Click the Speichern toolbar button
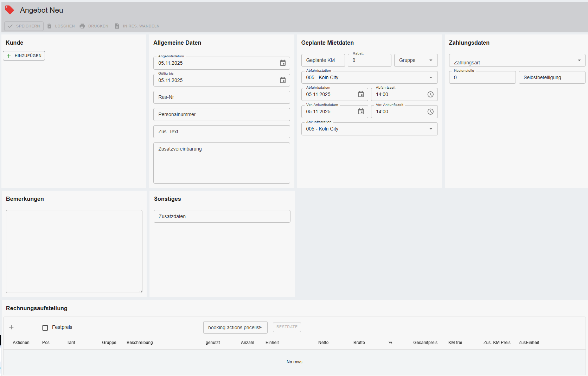This screenshot has width=588, height=376. tap(24, 26)
